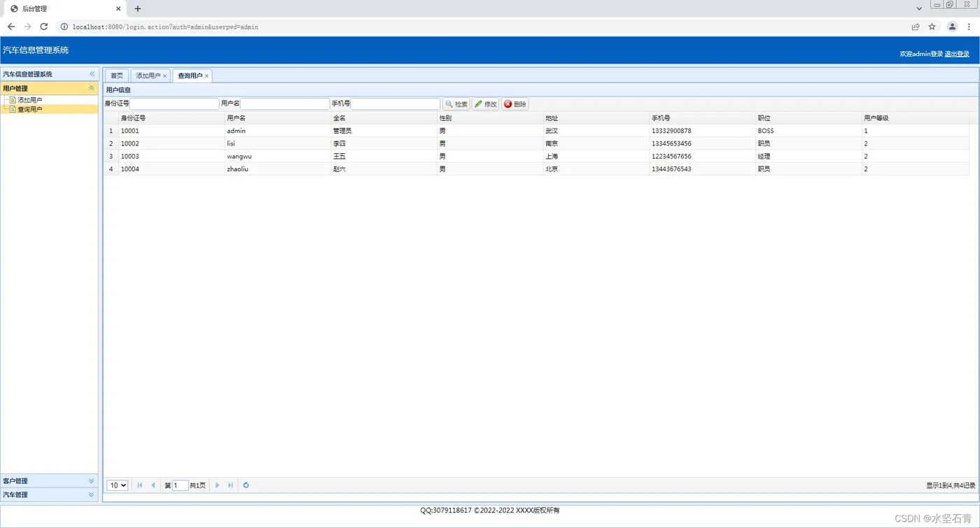This screenshot has height=528, width=980.
Task: Focus the 用户名 search field
Action: [x=285, y=104]
